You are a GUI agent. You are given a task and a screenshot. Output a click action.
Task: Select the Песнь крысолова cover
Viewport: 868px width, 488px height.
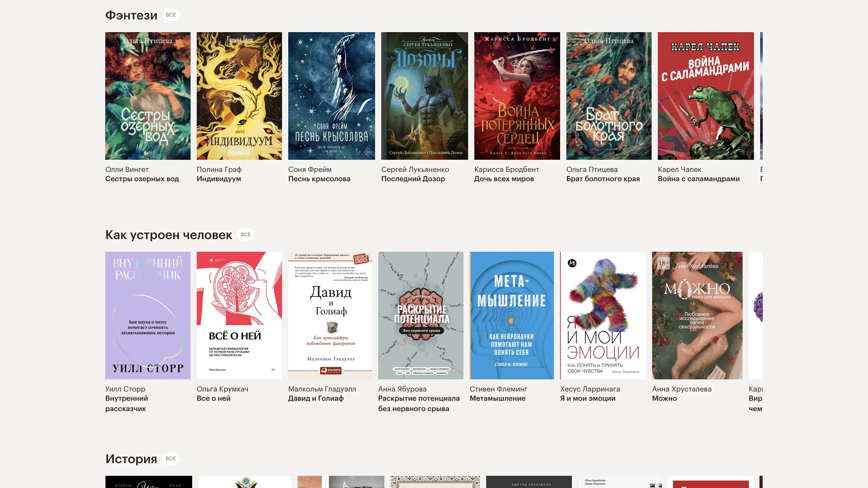pos(331,96)
